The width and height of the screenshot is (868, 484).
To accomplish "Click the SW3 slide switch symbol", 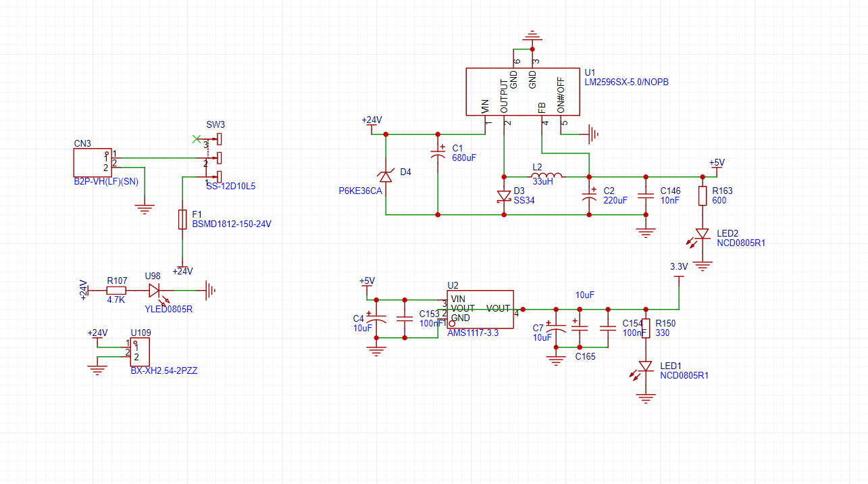I will coord(218,158).
